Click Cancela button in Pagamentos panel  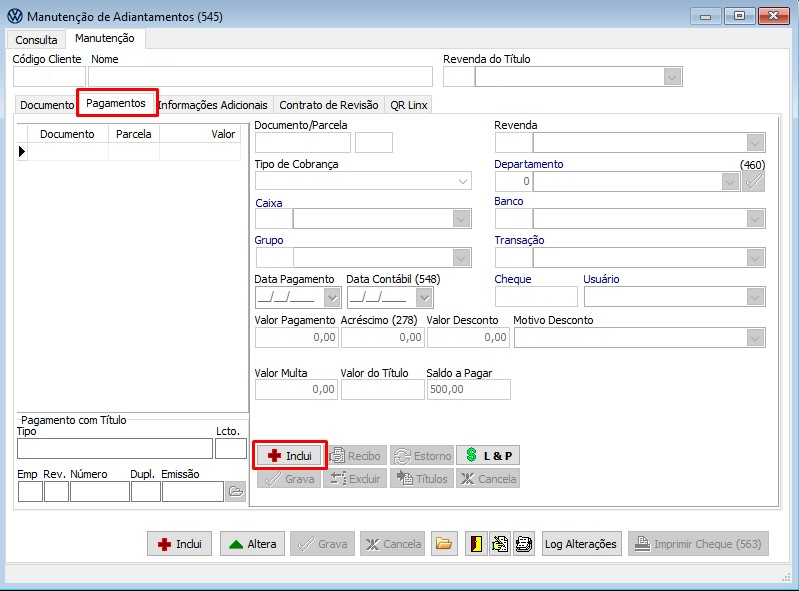[488, 479]
